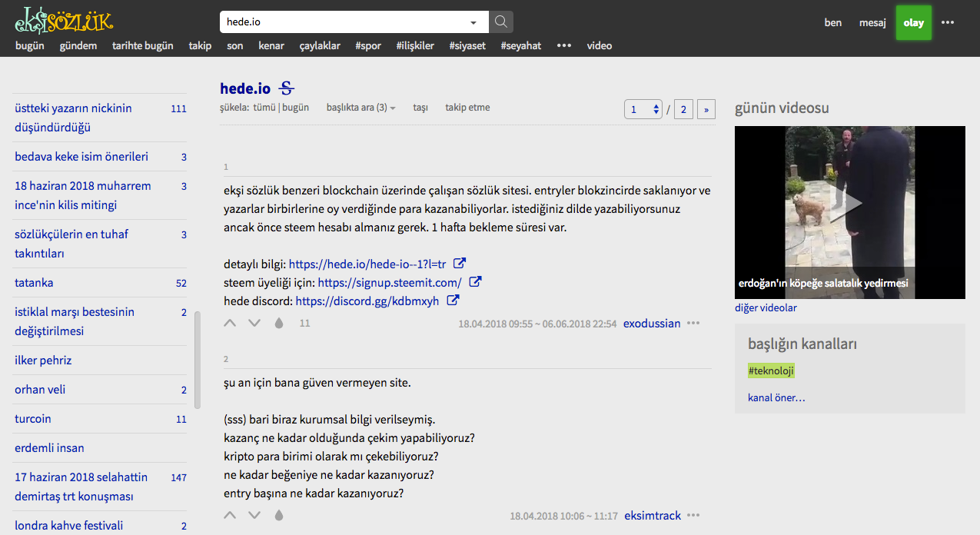Screen dimensions: 980x535
Task: Open the discord.gg/kdbmxyh link
Action: point(367,301)
